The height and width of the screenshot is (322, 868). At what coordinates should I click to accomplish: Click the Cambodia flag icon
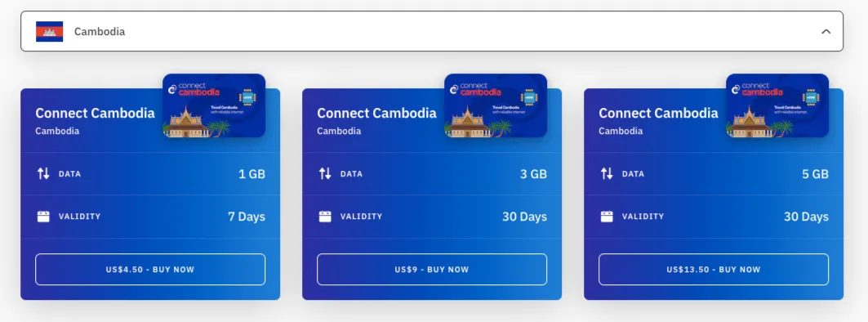pyautogui.click(x=49, y=32)
